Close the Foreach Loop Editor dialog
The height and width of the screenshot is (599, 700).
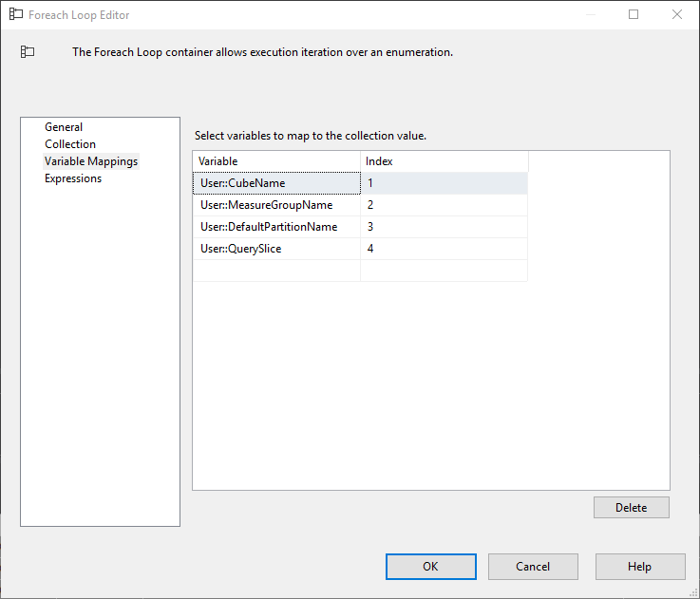coord(677,14)
